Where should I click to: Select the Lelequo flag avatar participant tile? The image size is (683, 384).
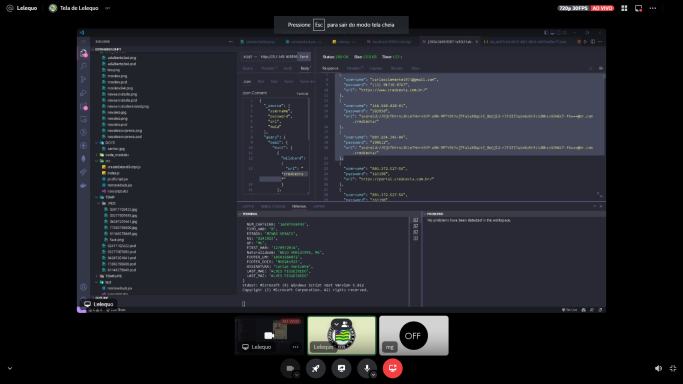pyautogui.click(x=342, y=336)
